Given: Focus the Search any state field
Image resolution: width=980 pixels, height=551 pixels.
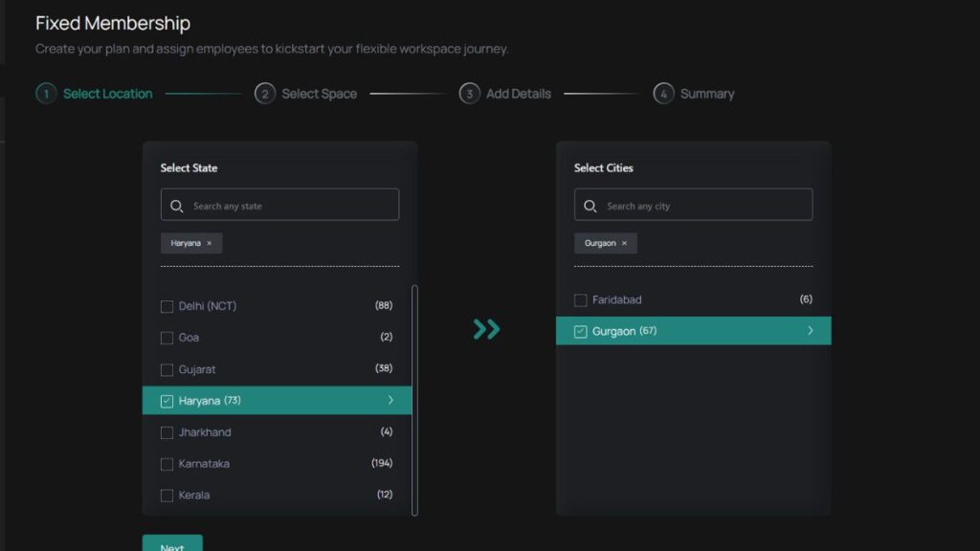Looking at the screenshot, I should click(280, 205).
